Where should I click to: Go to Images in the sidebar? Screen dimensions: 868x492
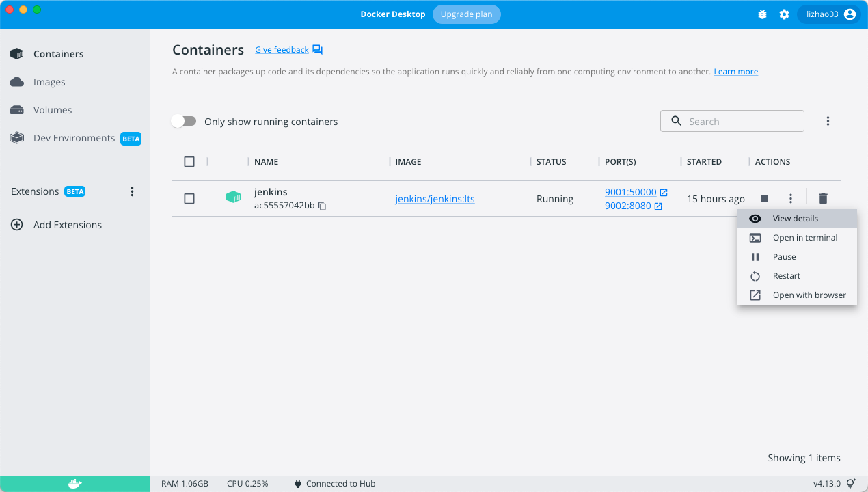coord(49,82)
